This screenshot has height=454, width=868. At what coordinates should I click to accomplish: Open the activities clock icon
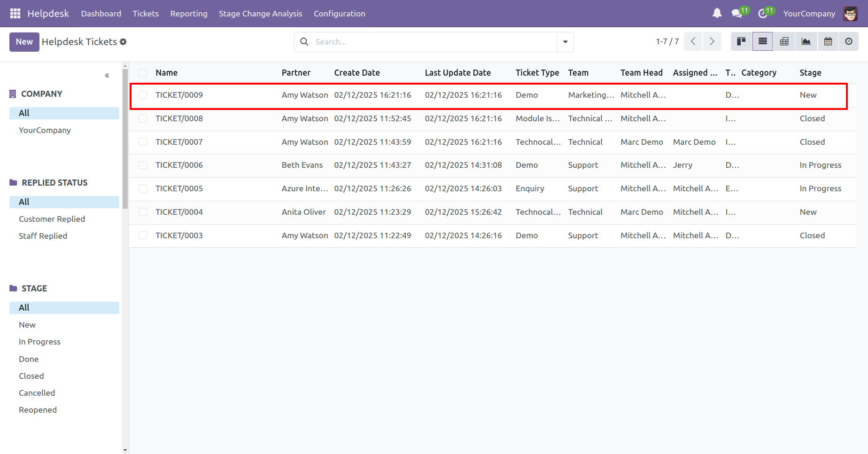(x=763, y=14)
